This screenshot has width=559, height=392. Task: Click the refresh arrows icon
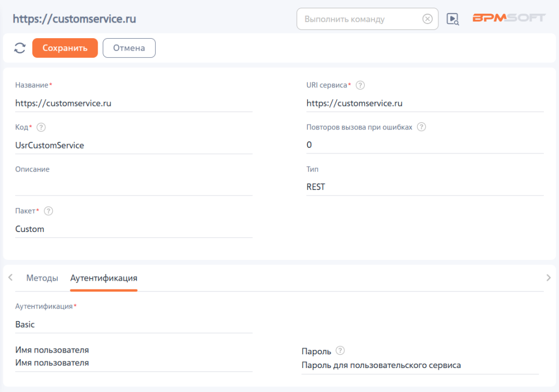click(20, 48)
